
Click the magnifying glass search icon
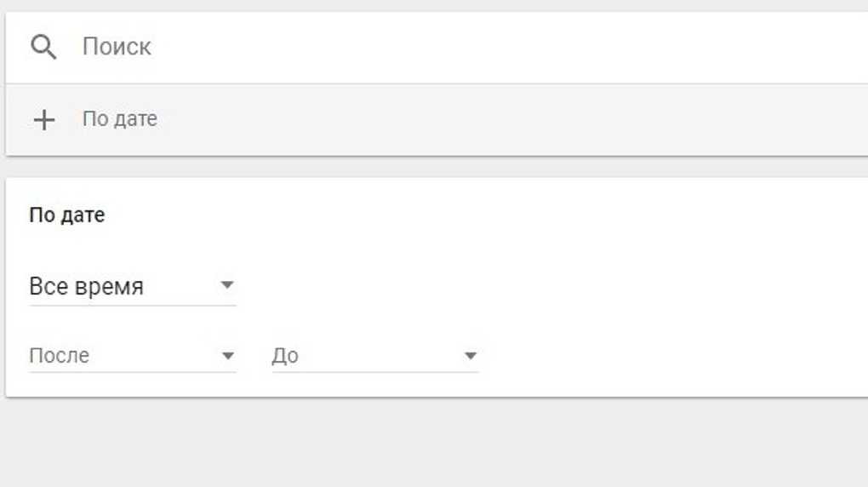click(43, 47)
